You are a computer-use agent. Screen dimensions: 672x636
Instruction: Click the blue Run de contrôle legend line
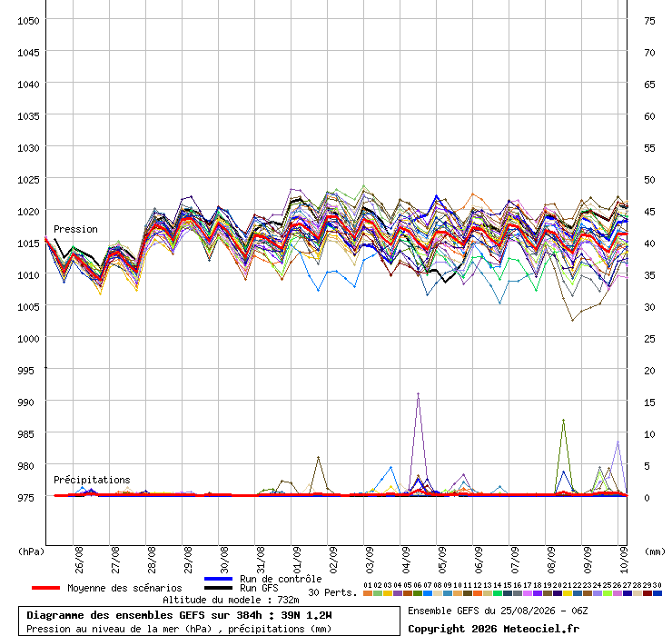(x=218, y=579)
